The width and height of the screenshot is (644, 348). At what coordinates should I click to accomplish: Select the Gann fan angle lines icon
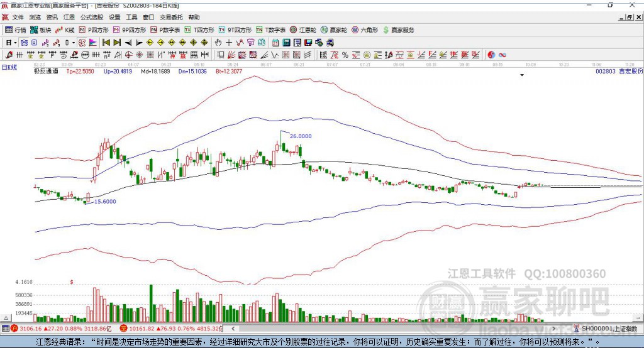pyautogui.click(x=231, y=55)
